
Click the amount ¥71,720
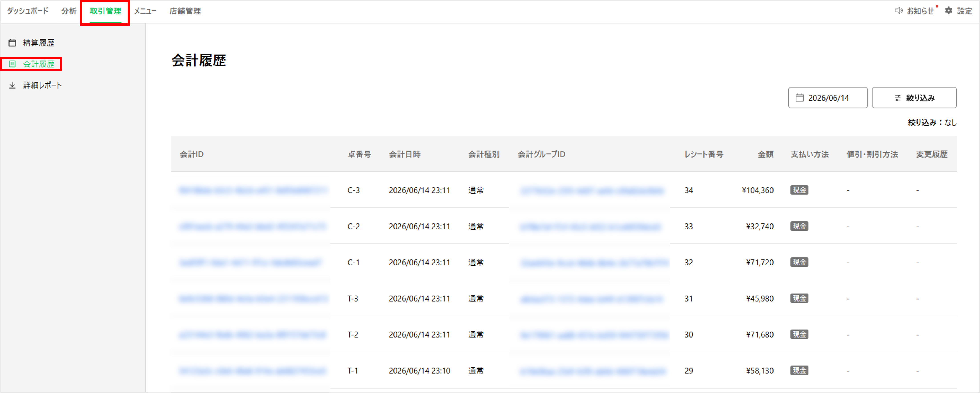[x=760, y=262]
